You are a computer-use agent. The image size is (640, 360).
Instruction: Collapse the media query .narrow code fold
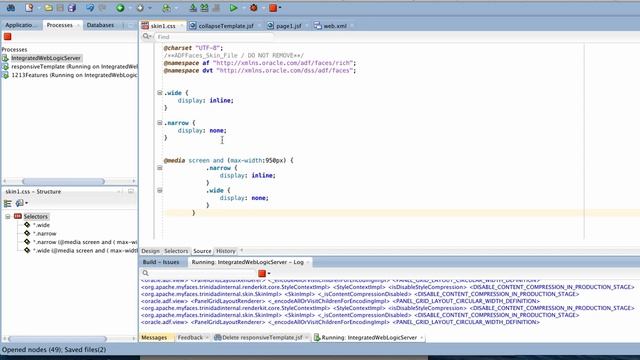(x=160, y=168)
